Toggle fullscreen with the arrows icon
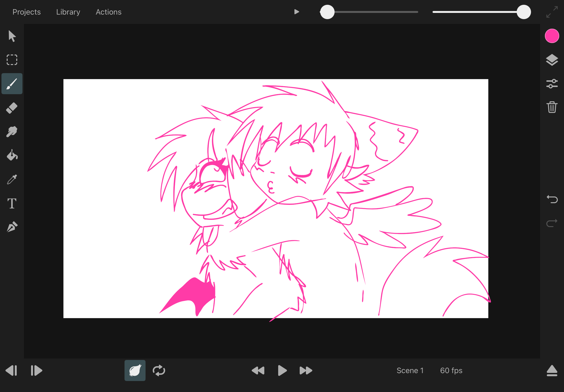This screenshot has width=564, height=392. tap(552, 12)
